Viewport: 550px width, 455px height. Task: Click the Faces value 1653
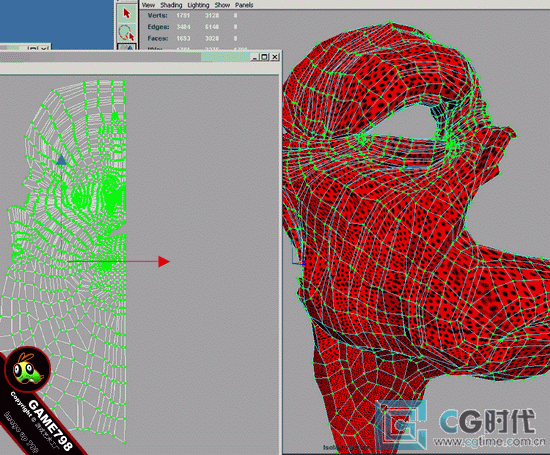coord(183,38)
